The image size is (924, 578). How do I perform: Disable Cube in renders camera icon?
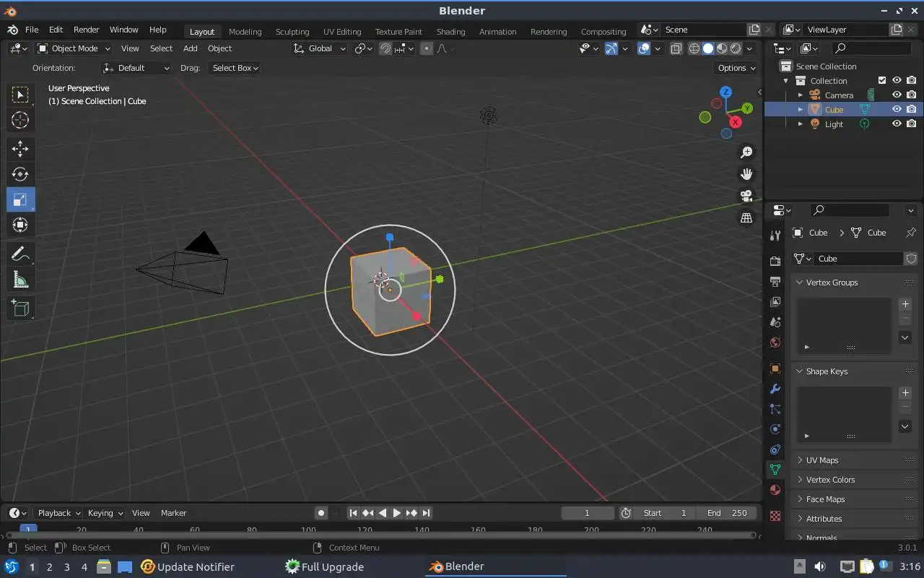pyautogui.click(x=912, y=109)
